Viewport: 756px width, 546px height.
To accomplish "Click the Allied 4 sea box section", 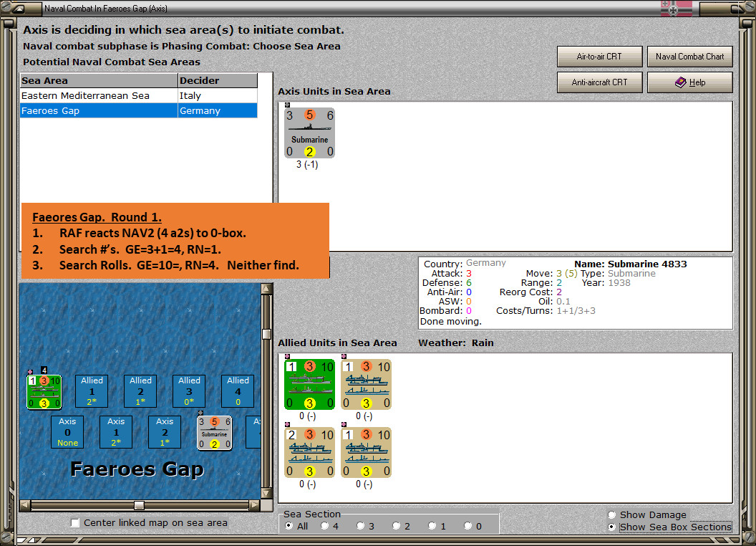I will tap(238, 391).
